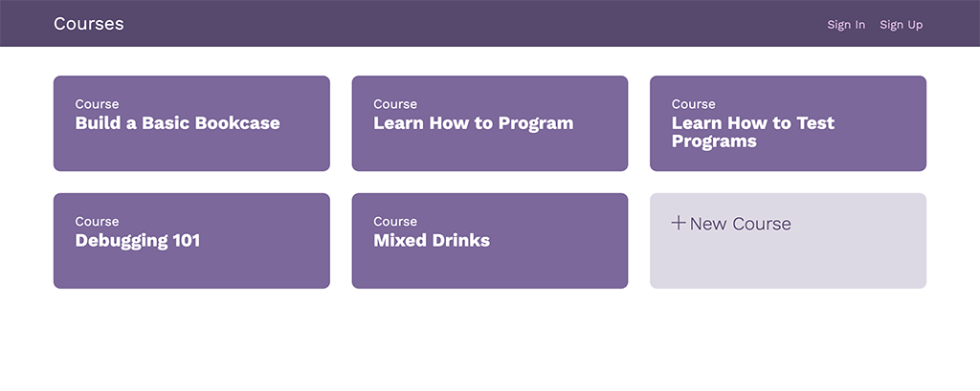
Task: Open the Learn How to Test Programs course
Action: [752, 132]
